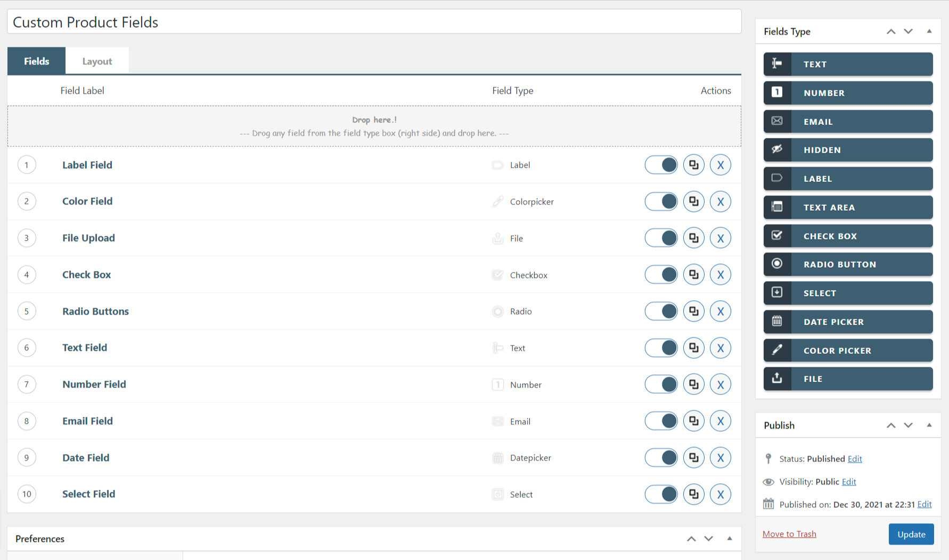Image resolution: width=949 pixels, height=560 pixels.
Task: Switch to the Layout tab
Action: [97, 61]
